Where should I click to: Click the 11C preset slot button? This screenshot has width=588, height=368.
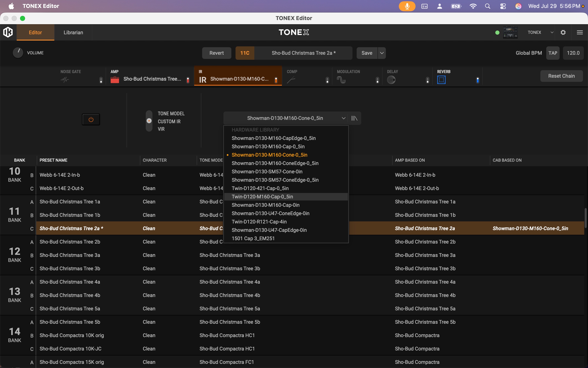[x=245, y=53]
